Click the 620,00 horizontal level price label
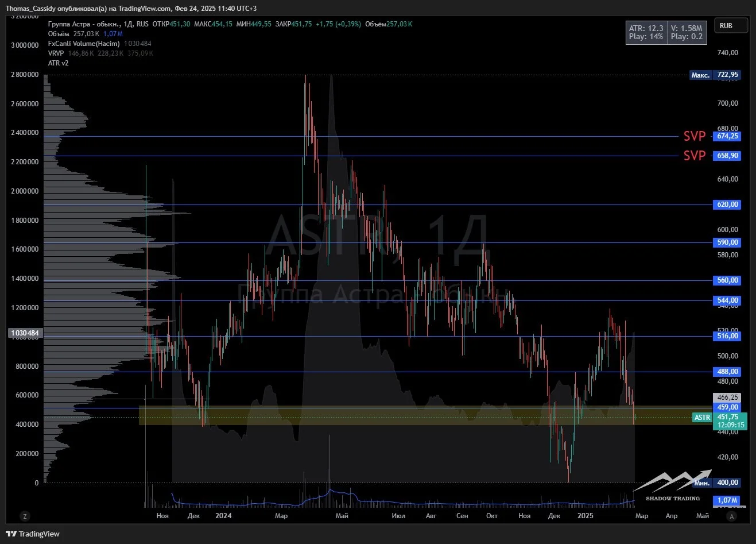Viewport: 756px width, 544px height. click(x=727, y=205)
